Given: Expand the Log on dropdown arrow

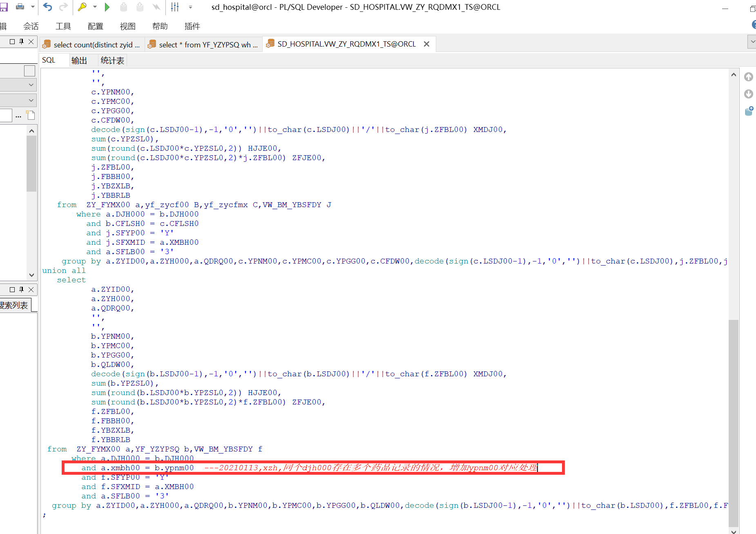Looking at the screenshot, I should (95, 7).
